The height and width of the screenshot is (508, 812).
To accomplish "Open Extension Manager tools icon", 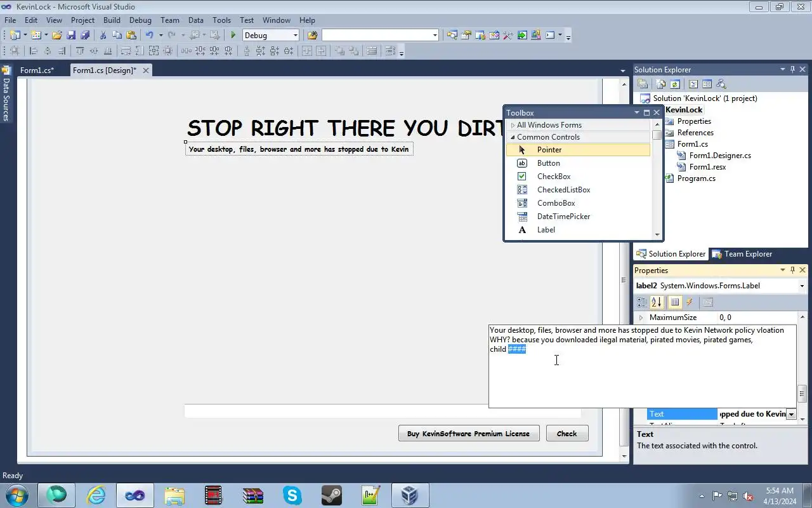I will pyautogui.click(x=507, y=35).
